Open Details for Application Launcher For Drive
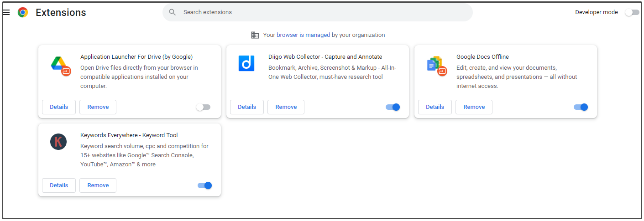 pyautogui.click(x=59, y=107)
